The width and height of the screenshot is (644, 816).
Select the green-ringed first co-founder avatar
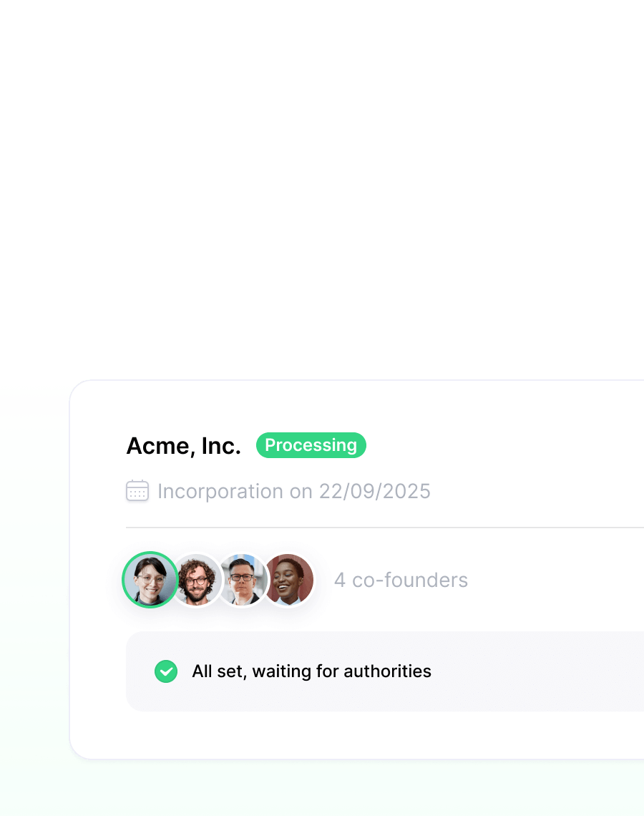click(x=150, y=580)
